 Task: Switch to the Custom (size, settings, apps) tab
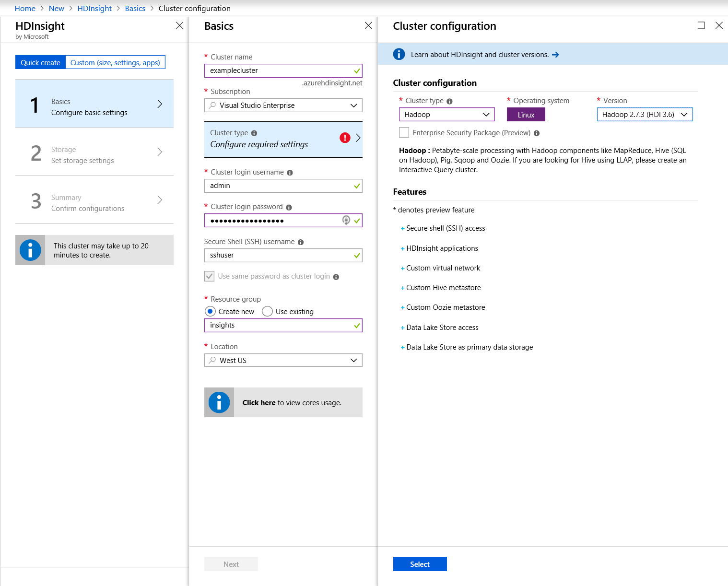coord(115,63)
